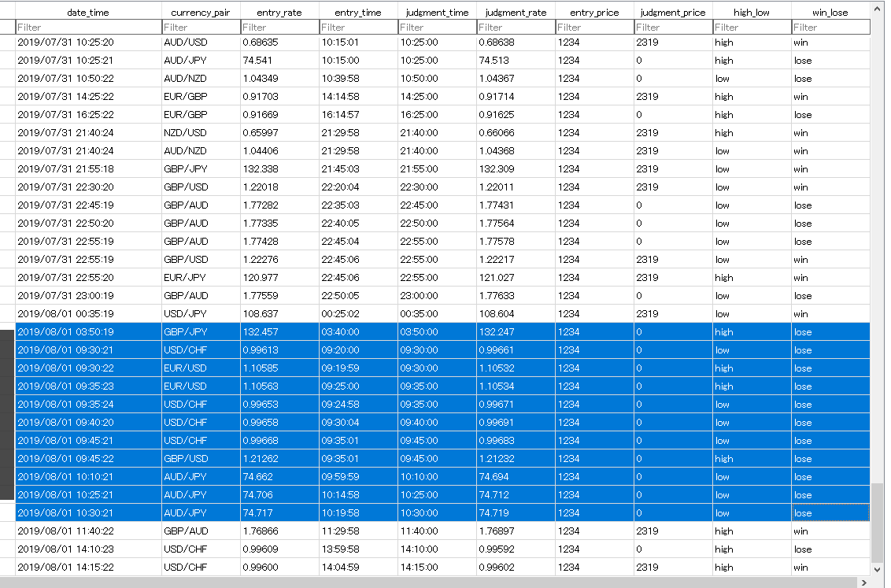
Task: Select highlighted GBP/JPY cell in 03:50:19 row
Action: [x=201, y=332]
